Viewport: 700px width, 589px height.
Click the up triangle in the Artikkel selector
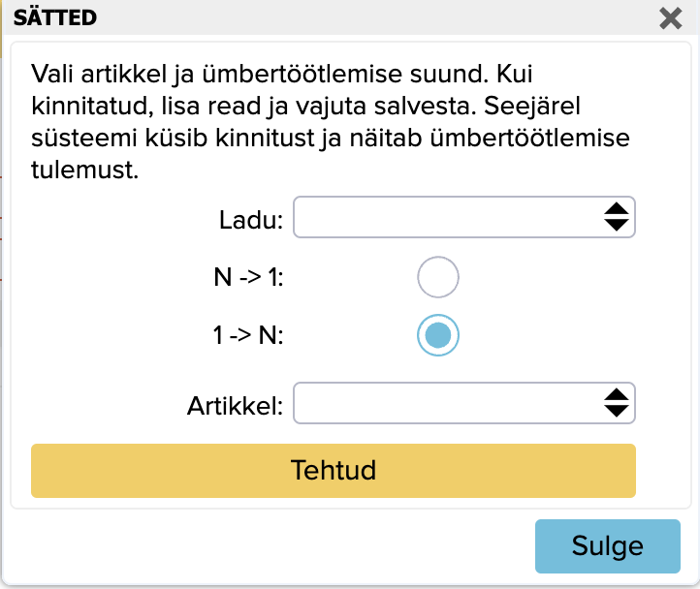(616, 394)
